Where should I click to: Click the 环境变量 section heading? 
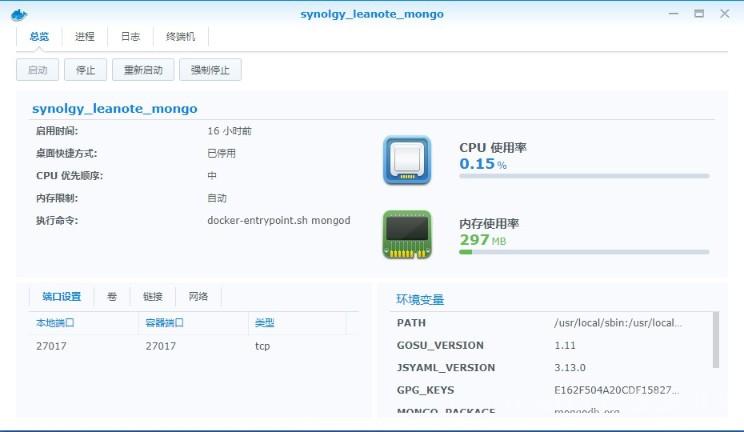[x=420, y=300]
